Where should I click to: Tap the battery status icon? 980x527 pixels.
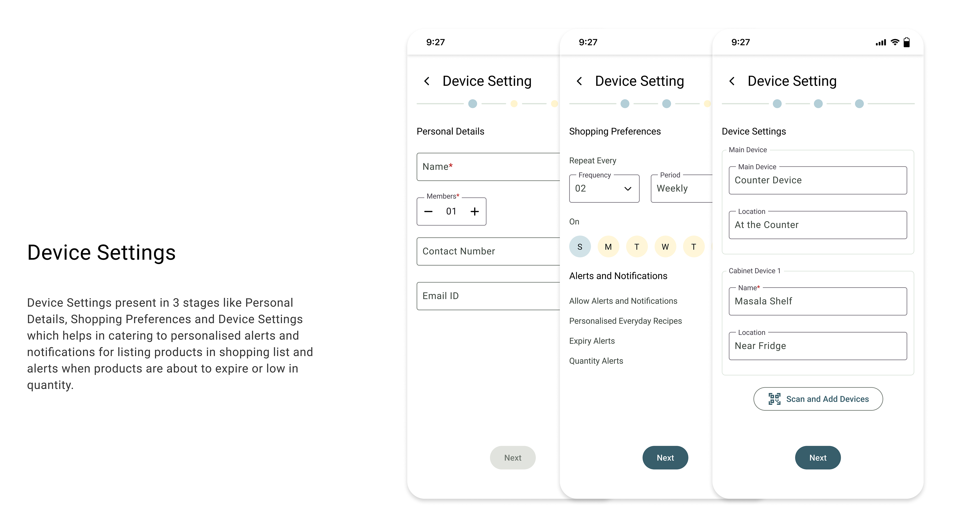(907, 42)
